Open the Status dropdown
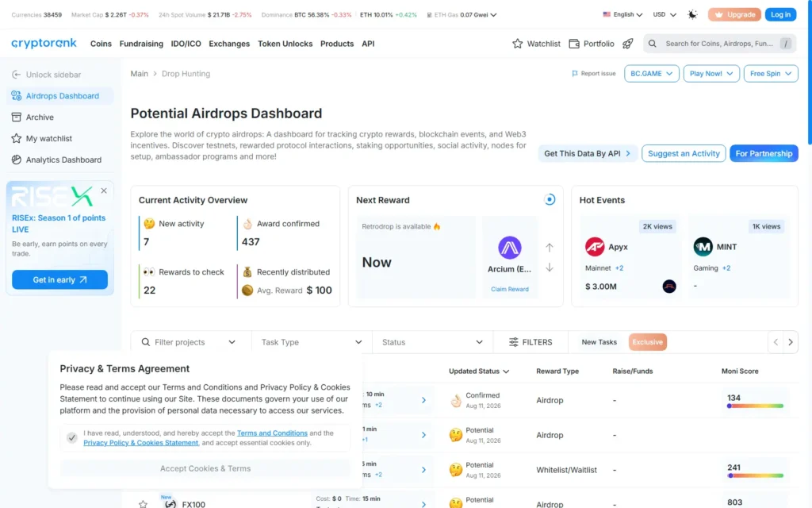Screen dimensions: 812x508 (x=432, y=342)
